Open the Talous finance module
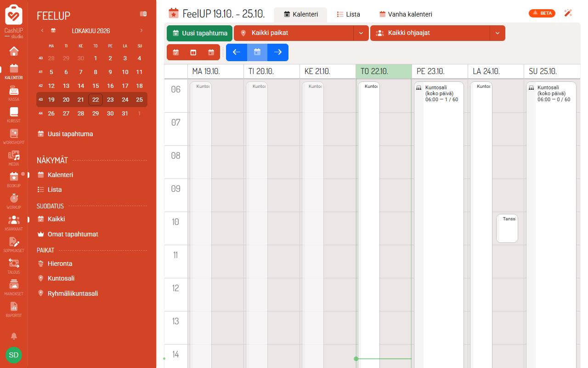 coord(14,266)
